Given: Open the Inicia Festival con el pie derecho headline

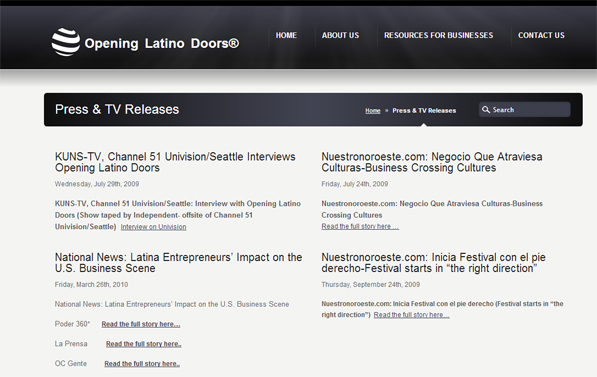Looking at the screenshot, I should [433, 263].
